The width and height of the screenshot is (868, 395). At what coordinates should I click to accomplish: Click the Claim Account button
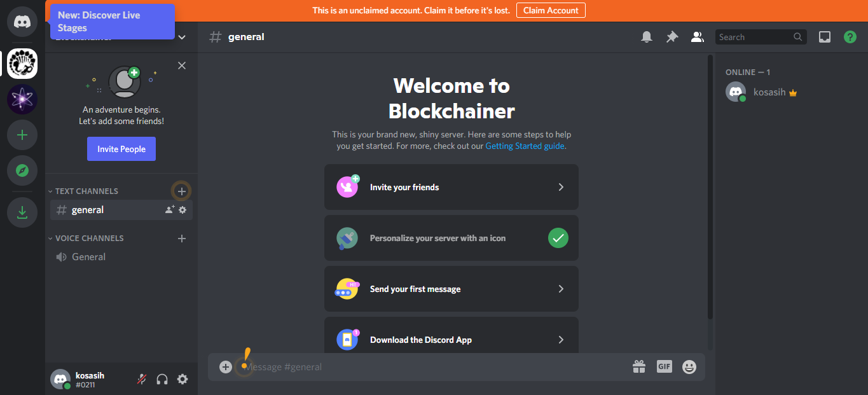[x=551, y=10]
